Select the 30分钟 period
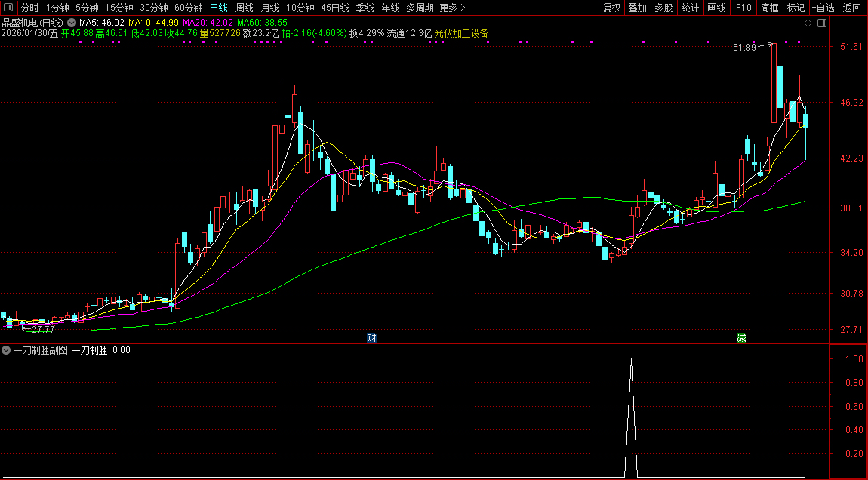This screenshot has width=868, height=480. coord(154,8)
